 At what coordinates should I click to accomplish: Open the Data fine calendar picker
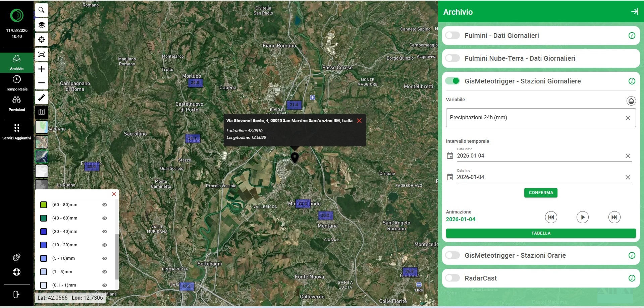450,177
